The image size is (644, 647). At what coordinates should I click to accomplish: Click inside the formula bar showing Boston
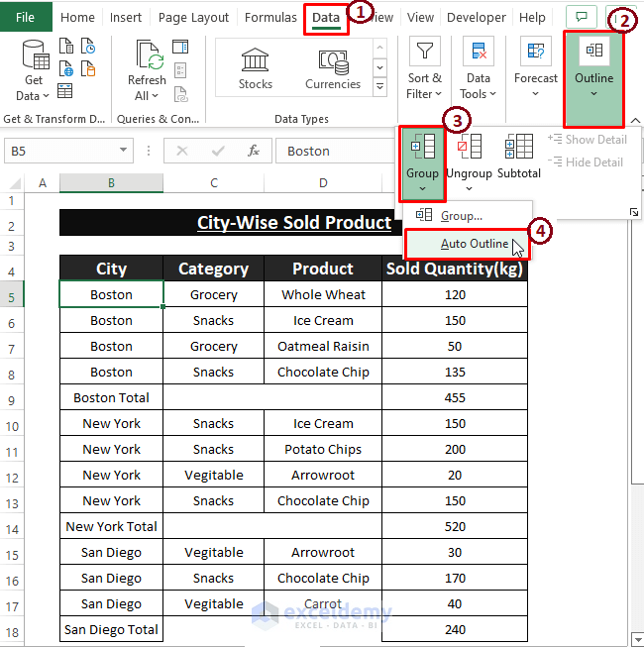(x=335, y=151)
